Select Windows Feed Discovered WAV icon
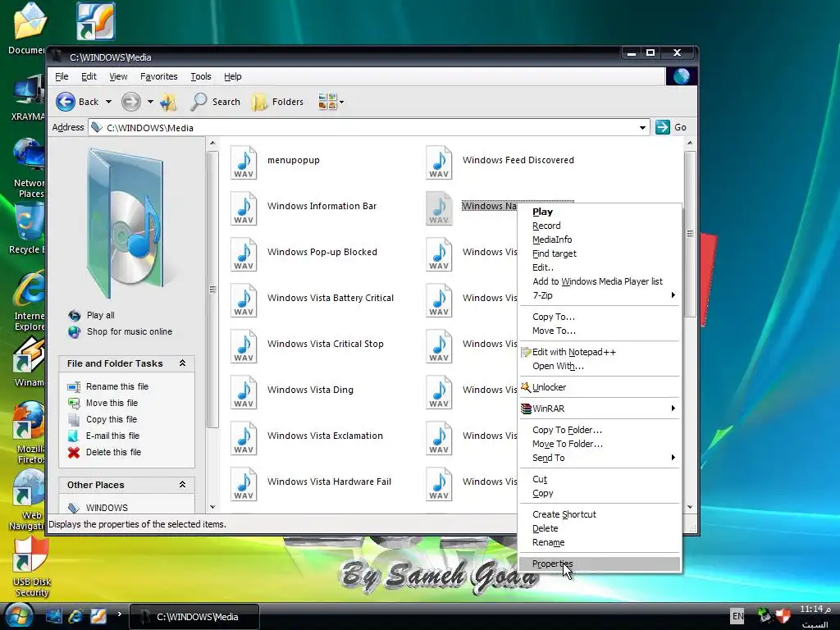Screen dimensions: 840x630 tap(439, 162)
